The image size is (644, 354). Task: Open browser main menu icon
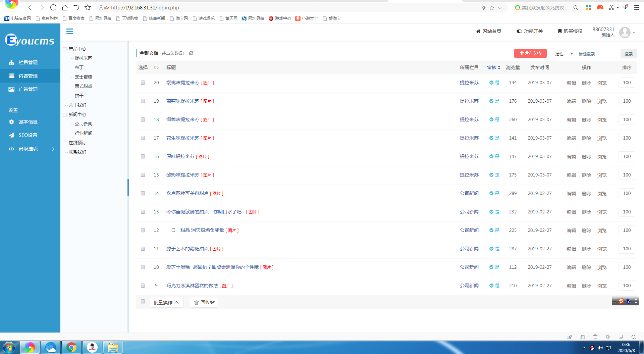click(636, 8)
